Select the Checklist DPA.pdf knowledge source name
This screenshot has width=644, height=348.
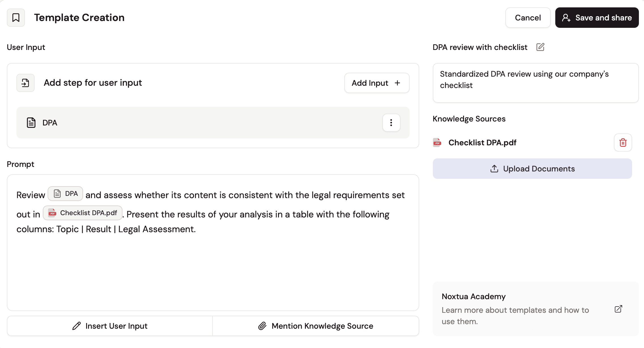click(482, 142)
